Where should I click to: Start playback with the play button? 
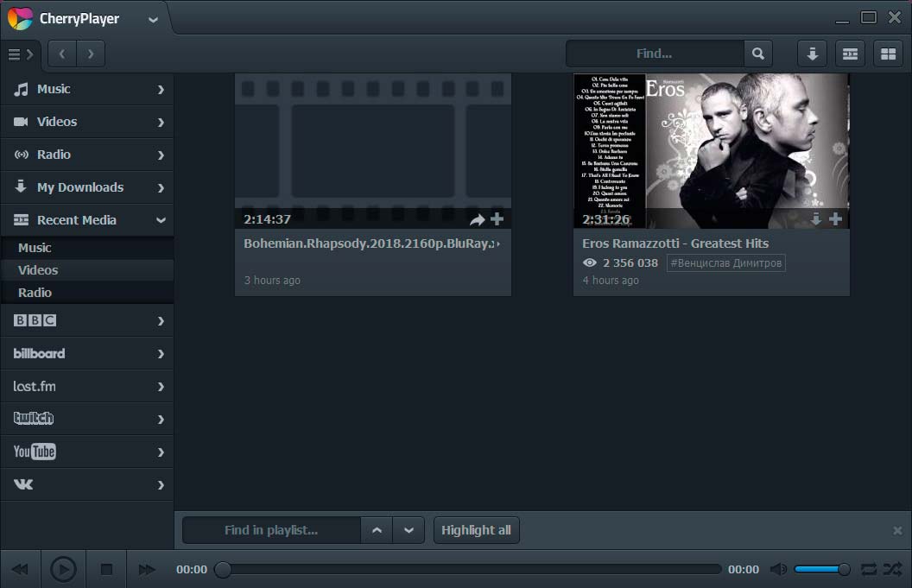(x=63, y=569)
